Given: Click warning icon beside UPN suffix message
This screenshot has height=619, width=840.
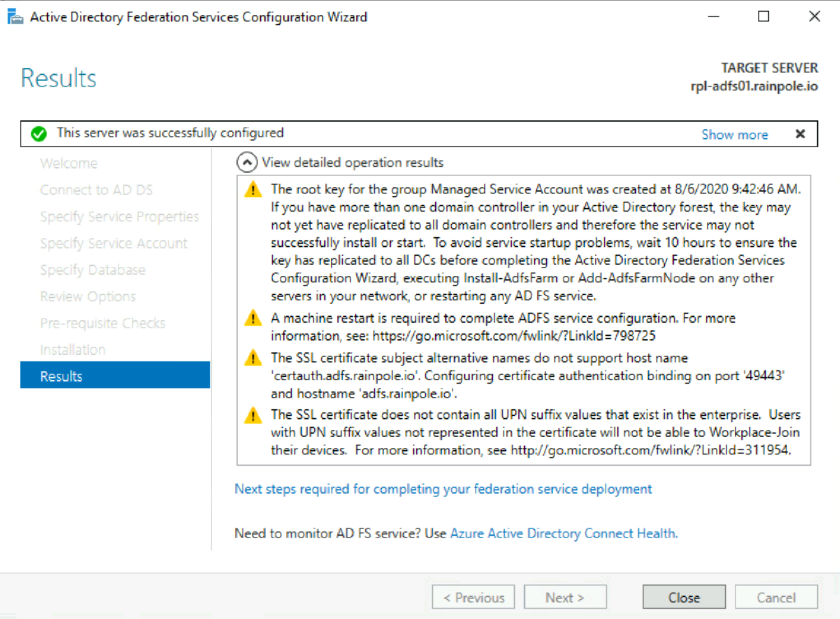Looking at the screenshot, I should [x=253, y=415].
